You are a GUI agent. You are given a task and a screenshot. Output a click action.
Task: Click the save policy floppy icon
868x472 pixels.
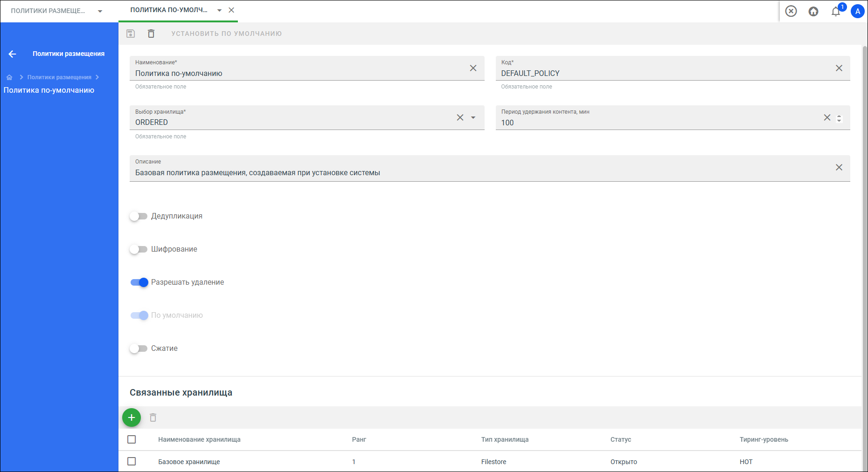(131, 34)
